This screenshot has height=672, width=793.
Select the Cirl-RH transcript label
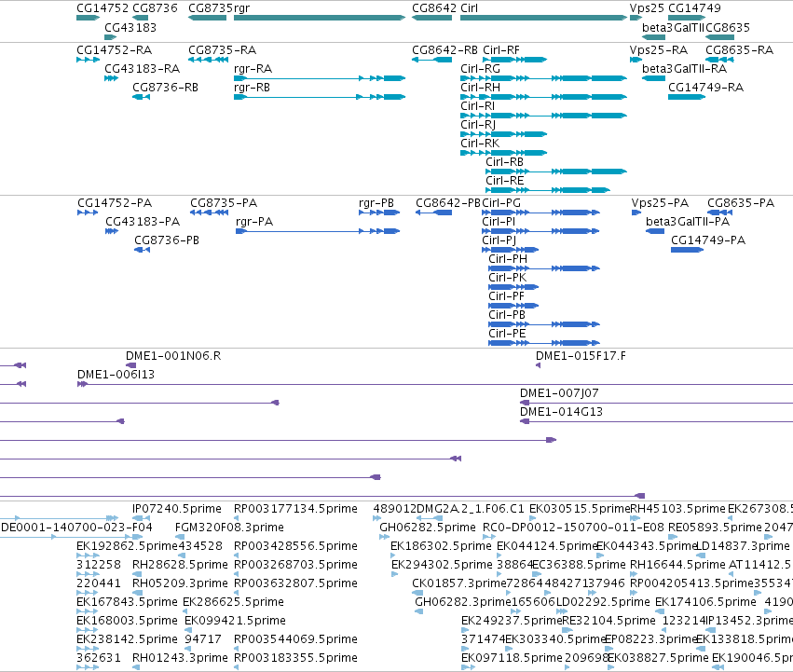point(480,87)
